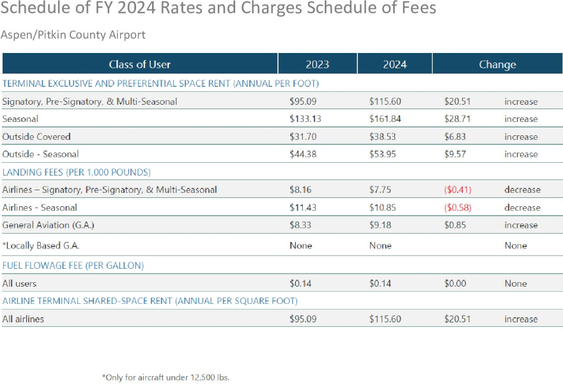The width and height of the screenshot is (563, 392).
Task: Select the Seasonal row label
Action: 20,119
